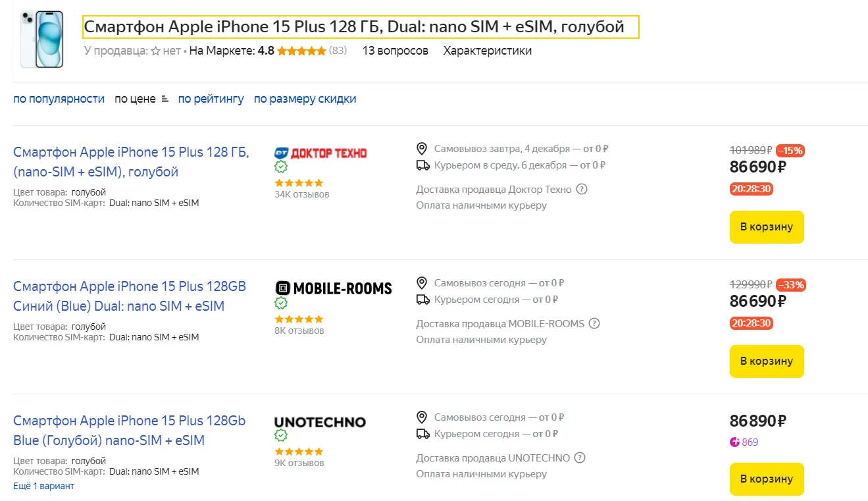Viewport: 868px width, 501px height.
Task: Open the 13 вопросов questions link
Action: coord(395,51)
